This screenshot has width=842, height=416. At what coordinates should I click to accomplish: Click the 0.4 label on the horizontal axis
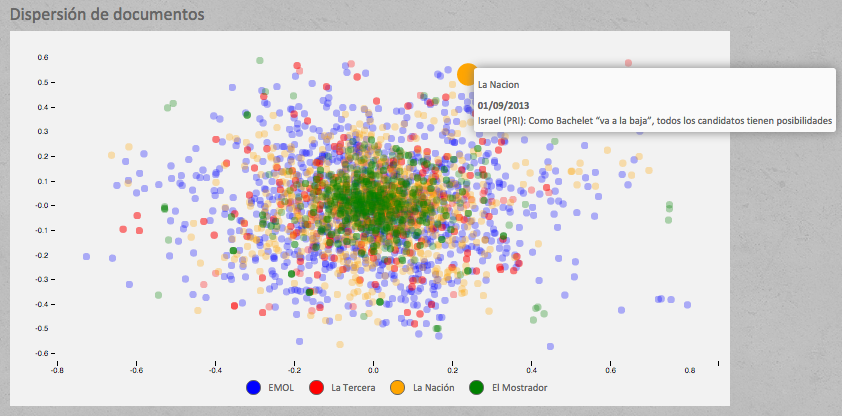click(x=532, y=370)
